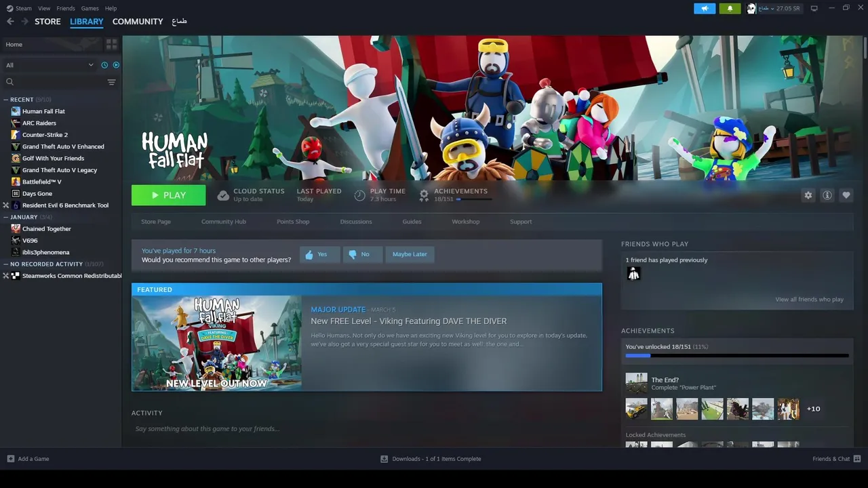Open View all friends who play
Image resolution: width=868 pixels, height=488 pixels.
point(809,300)
